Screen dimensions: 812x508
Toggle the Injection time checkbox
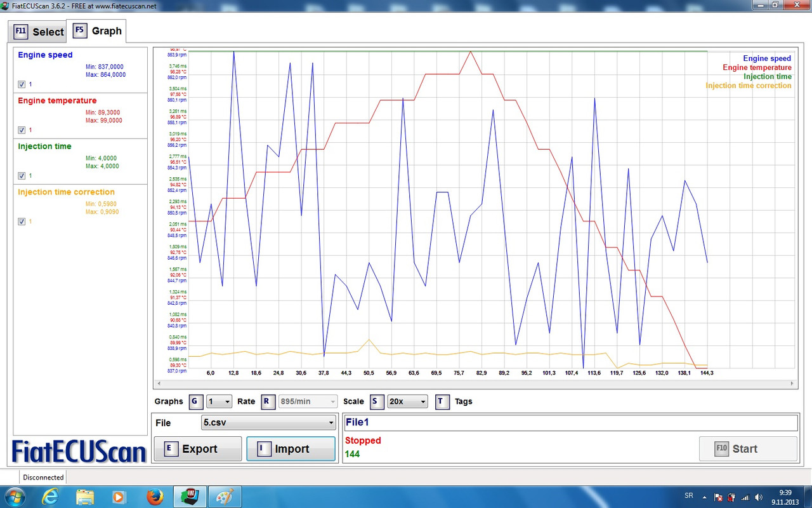pos(22,175)
